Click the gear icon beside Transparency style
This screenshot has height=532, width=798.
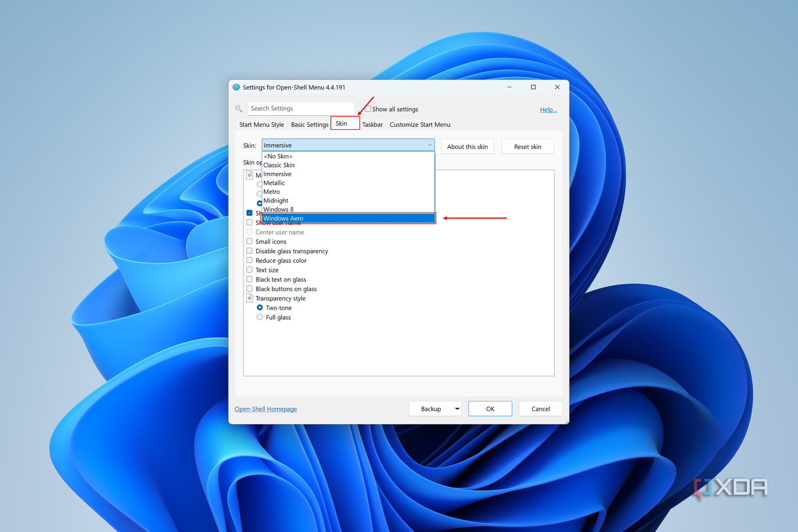point(250,298)
